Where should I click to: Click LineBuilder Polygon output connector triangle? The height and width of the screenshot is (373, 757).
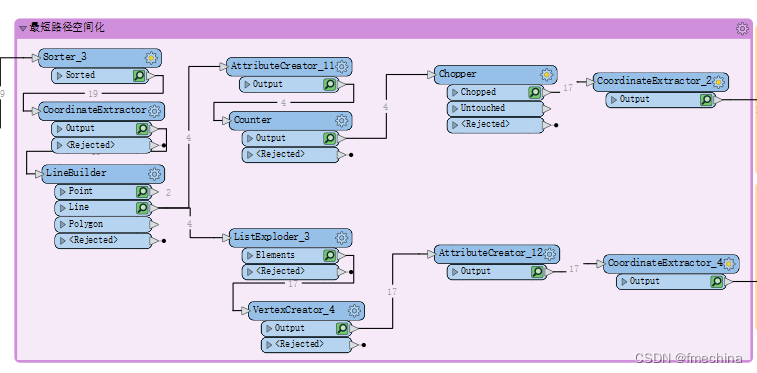[154, 225]
